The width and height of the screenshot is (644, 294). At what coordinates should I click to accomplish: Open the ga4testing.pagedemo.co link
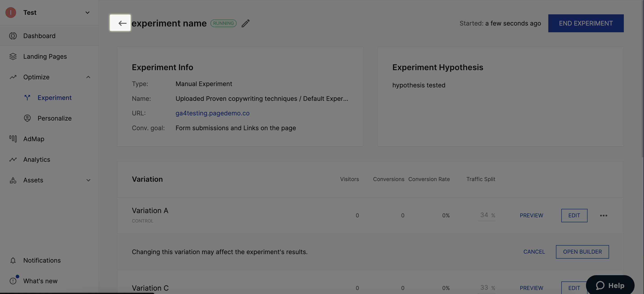tap(212, 113)
